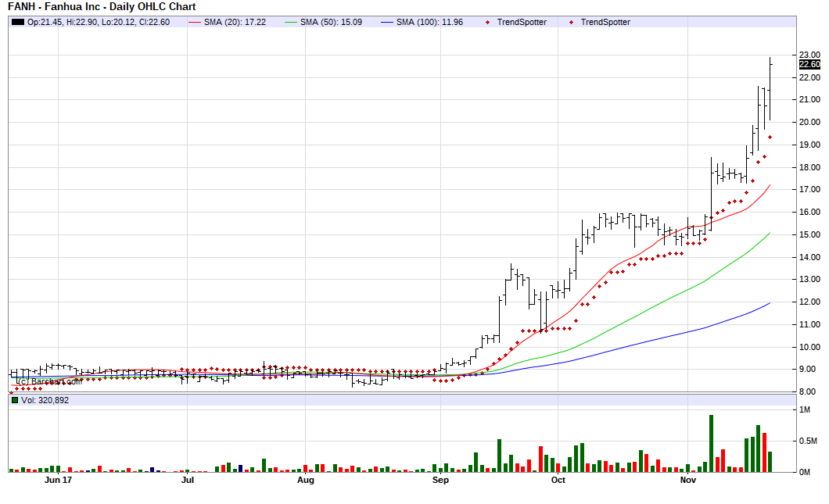Click the Vol: 320,892 volume legend
829x504 pixels.
pyautogui.click(x=45, y=400)
